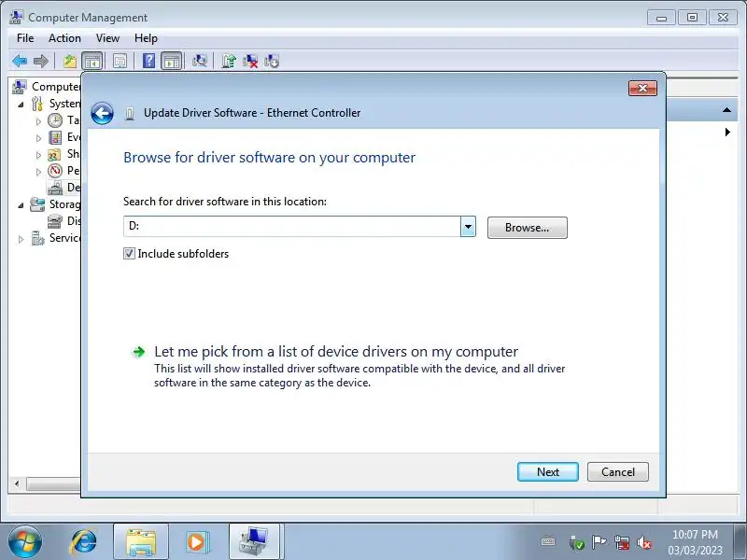Click Disable device icon with down arrow

(272, 61)
